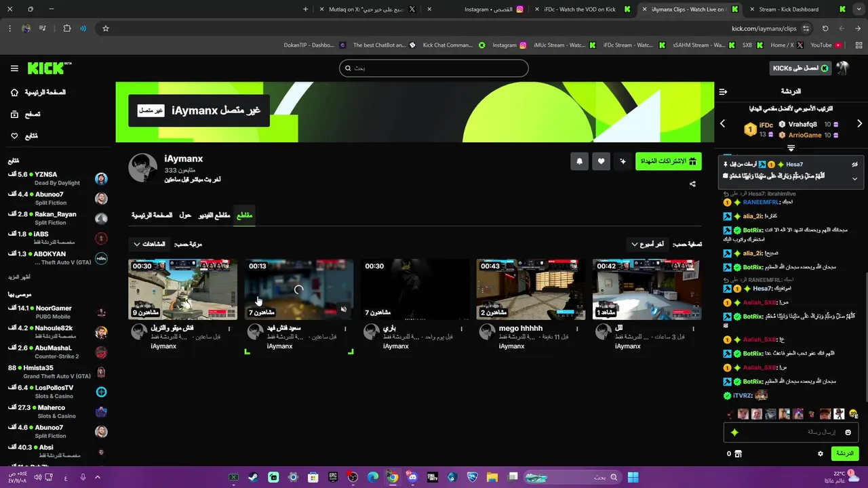Screen dimensions: 868x488
Task: Open the YouTube bookmark in bookmarks bar
Action: pos(826,45)
